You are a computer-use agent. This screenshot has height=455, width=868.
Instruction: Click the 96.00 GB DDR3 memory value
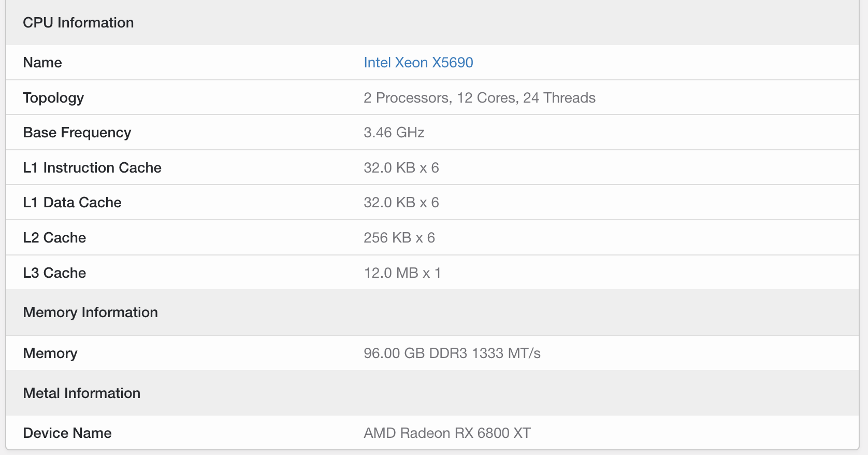coord(452,353)
